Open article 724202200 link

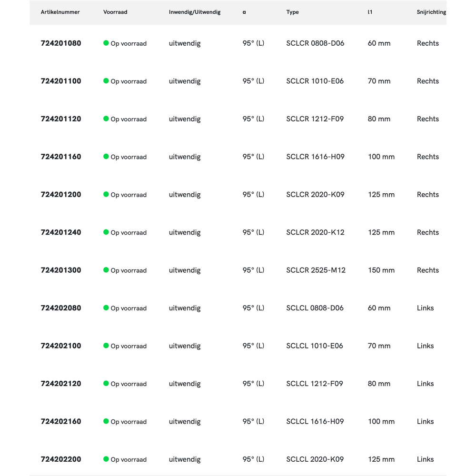coord(61,459)
